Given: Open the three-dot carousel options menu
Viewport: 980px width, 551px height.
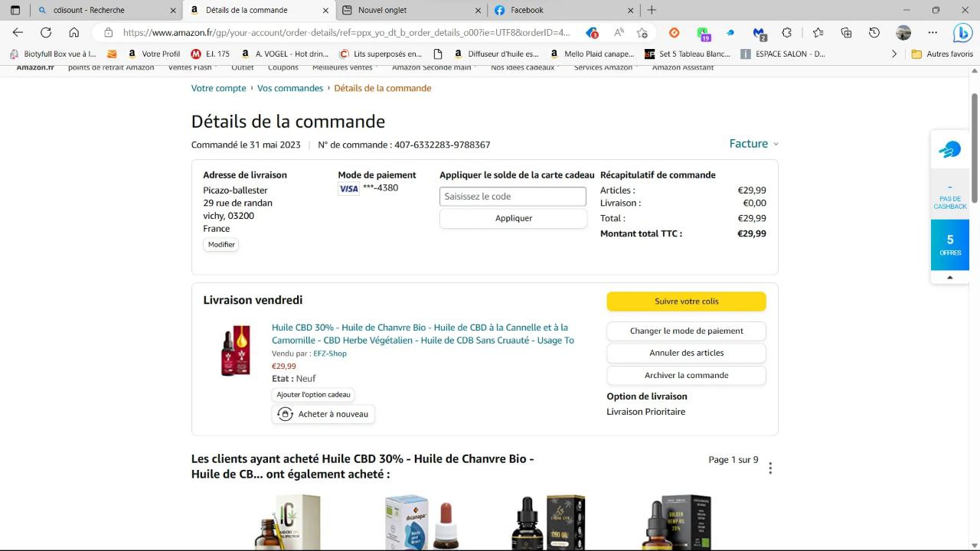Looking at the screenshot, I should point(770,468).
